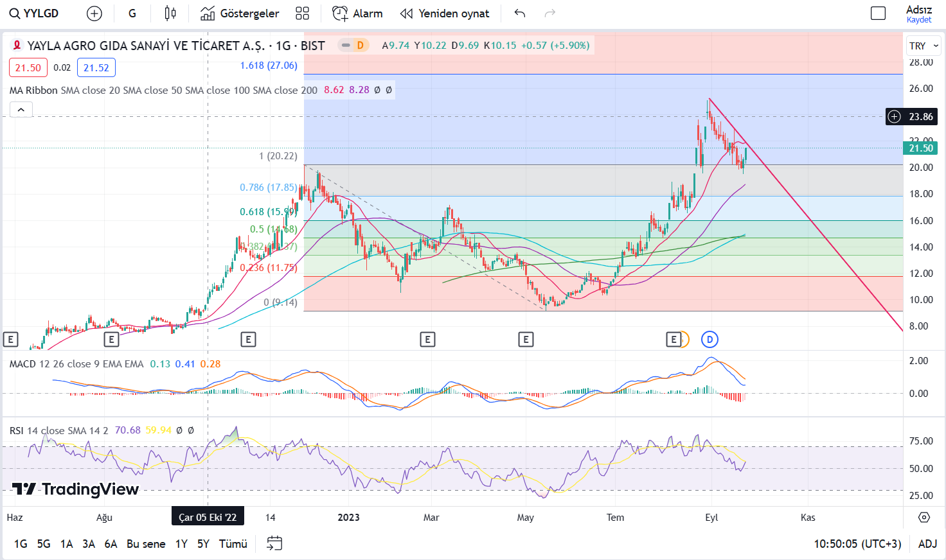Image resolution: width=946 pixels, height=560 pixels.
Task: Add symbol with the plus circle icon
Action: 94,13
